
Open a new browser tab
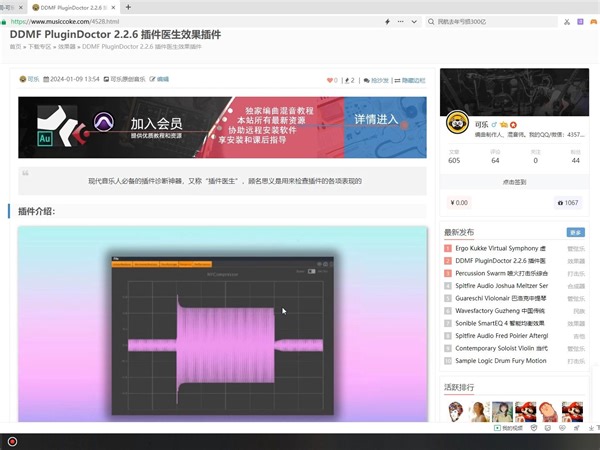tap(128, 7)
